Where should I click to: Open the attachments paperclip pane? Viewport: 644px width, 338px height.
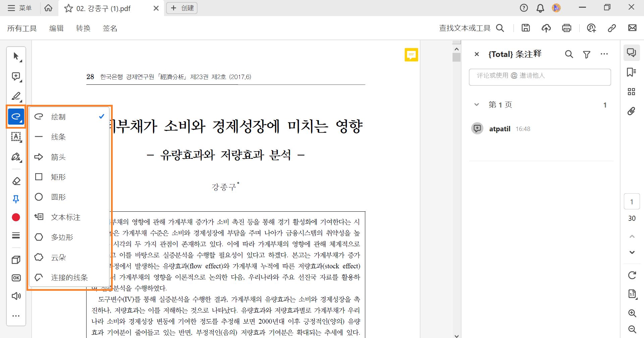[631, 111]
